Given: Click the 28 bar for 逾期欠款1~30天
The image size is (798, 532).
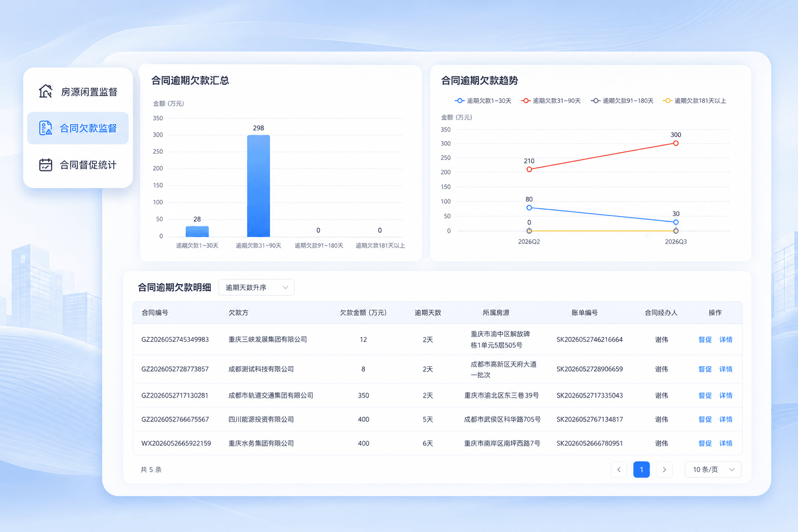Looking at the screenshot, I should pos(197,232).
